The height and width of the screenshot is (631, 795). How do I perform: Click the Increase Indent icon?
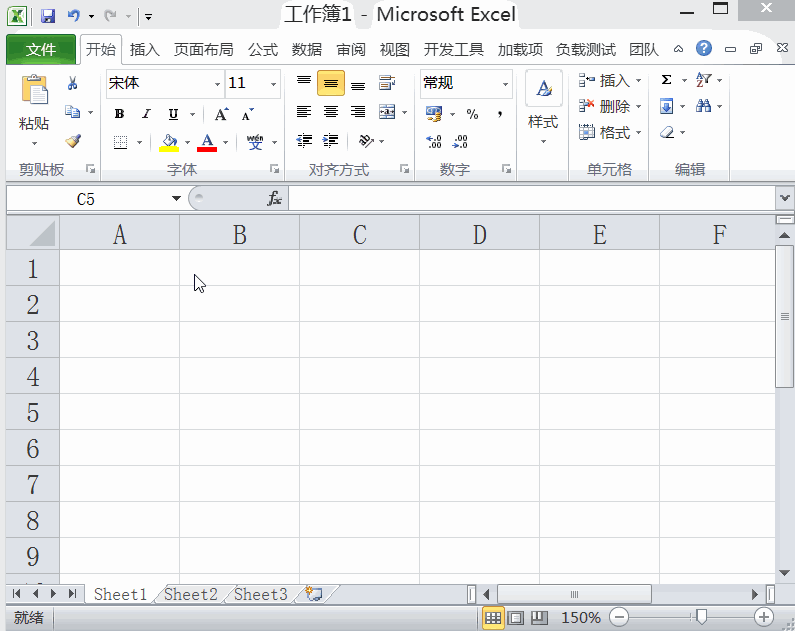pos(331,140)
